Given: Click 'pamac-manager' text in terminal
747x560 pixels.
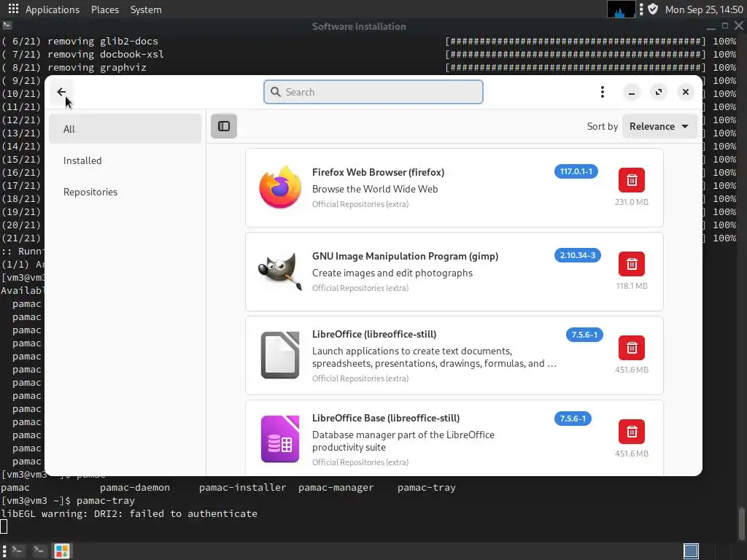Looking at the screenshot, I should pos(336,488).
